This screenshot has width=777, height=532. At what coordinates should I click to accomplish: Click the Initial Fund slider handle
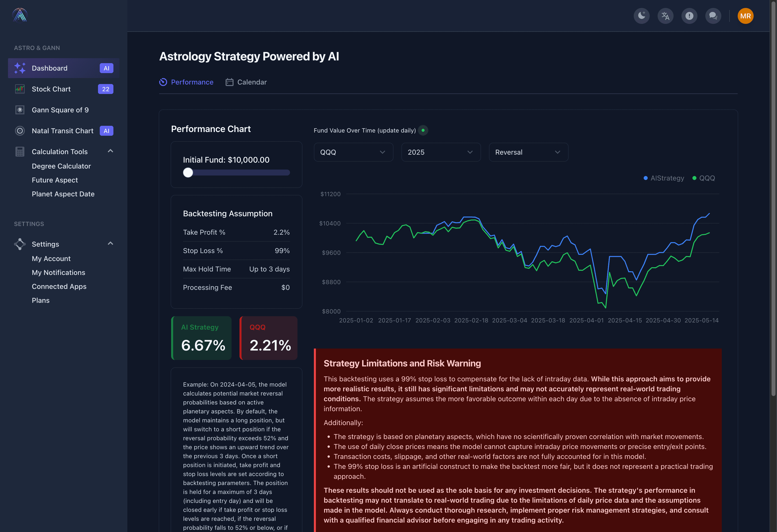tap(188, 173)
